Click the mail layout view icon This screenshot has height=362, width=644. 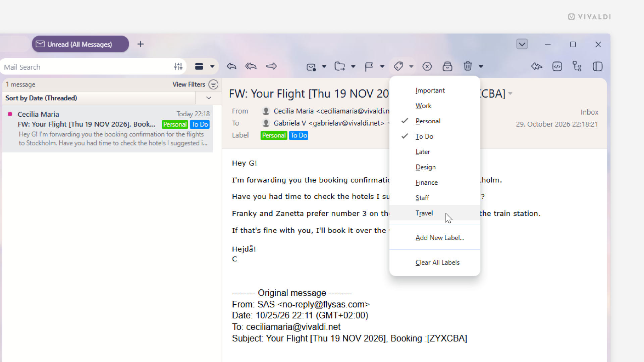(x=199, y=67)
